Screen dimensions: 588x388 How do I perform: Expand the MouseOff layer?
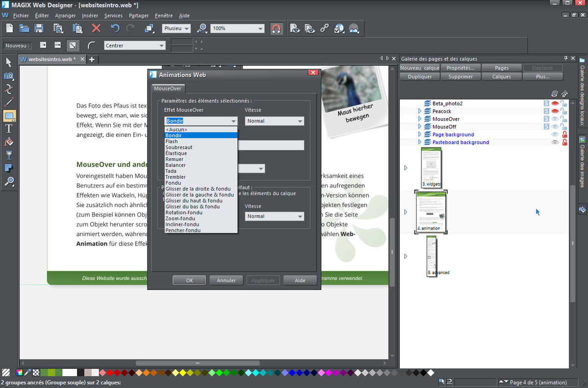tap(419, 126)
